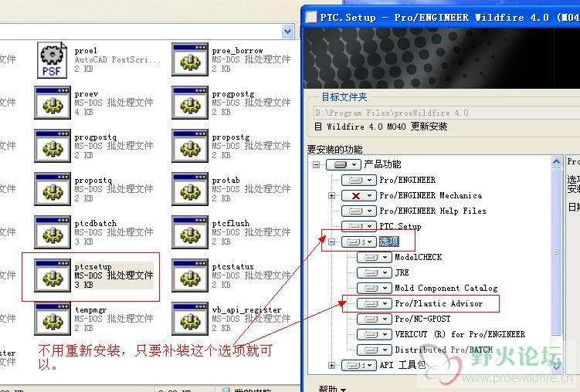Select the Pro/ENGINEER Help Files label
This screenshot has width=580, height=392.
click(432, 211)
